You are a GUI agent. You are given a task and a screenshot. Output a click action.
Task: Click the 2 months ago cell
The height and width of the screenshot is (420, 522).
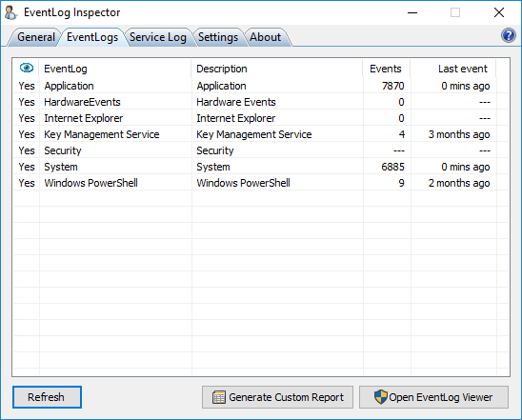tap(459, 183)
